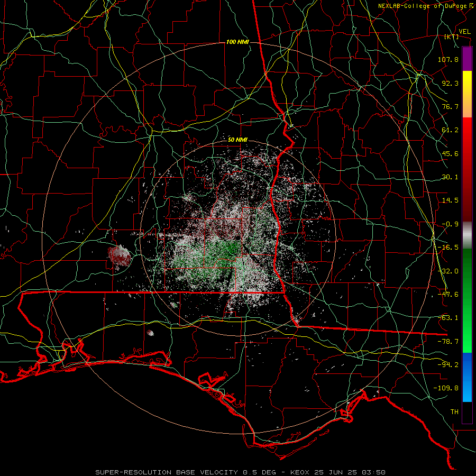The image size is (476, 476).
Task: Select the gray near-zero segment of color bar
Action: (x=467, y=235)
